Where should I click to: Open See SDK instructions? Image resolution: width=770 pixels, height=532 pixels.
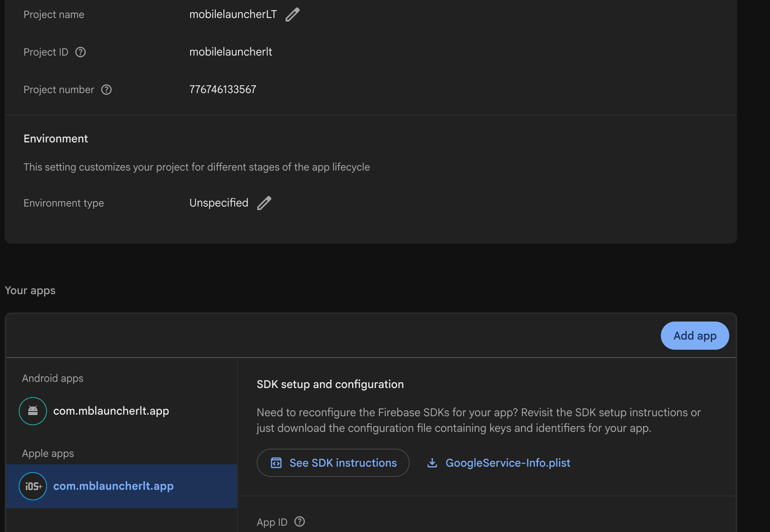(x=333, y=463)
